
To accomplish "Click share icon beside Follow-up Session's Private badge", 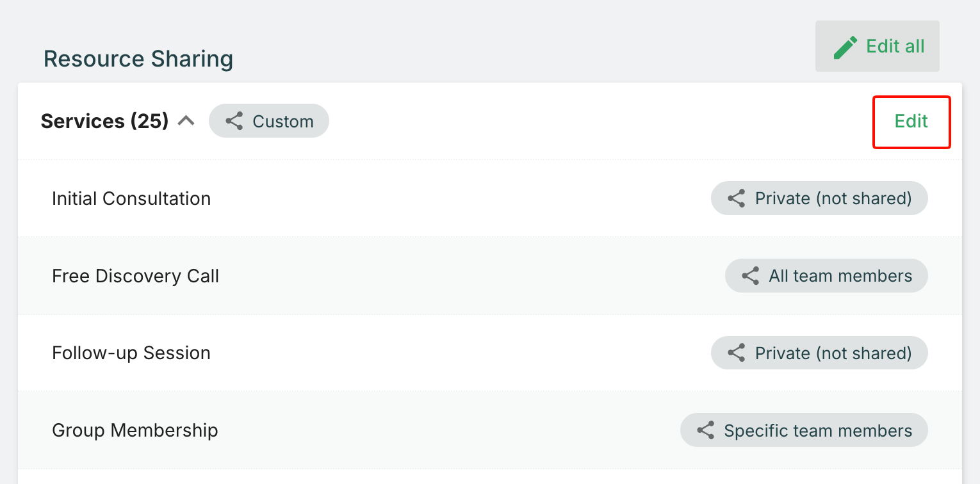I will tap(737, 353).
